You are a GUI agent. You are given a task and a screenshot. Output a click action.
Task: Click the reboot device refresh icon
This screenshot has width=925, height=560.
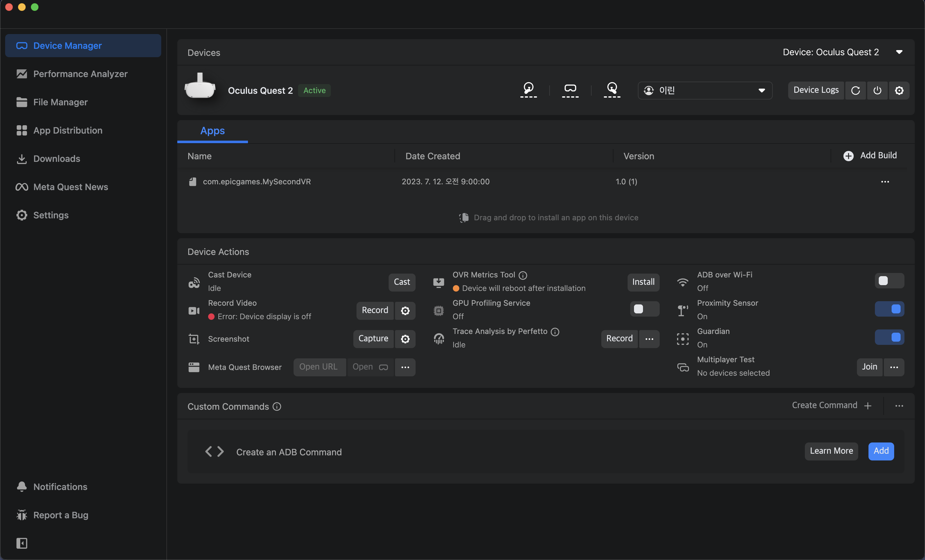(855, 91)
